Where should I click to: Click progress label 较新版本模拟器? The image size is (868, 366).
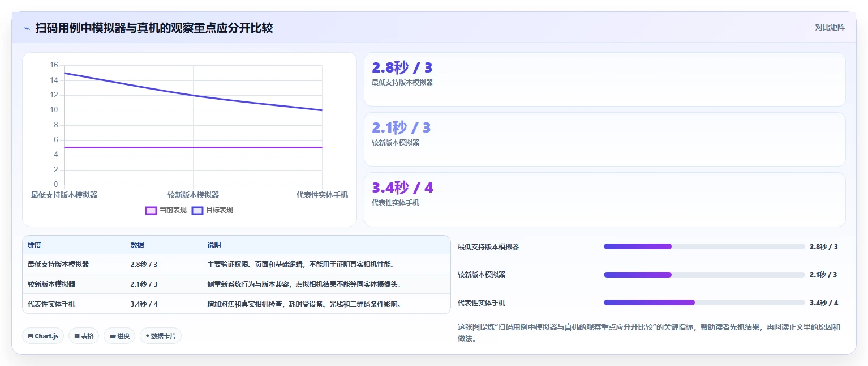coord(482,275)
